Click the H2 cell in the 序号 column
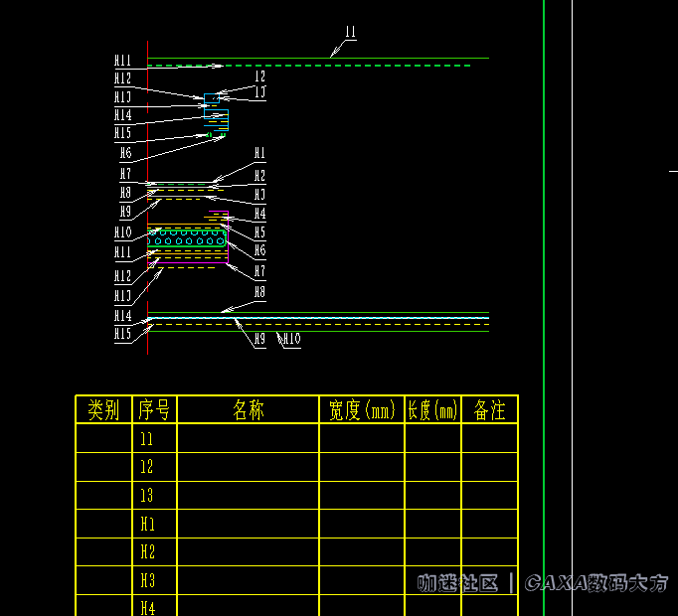 click(154, 552)
